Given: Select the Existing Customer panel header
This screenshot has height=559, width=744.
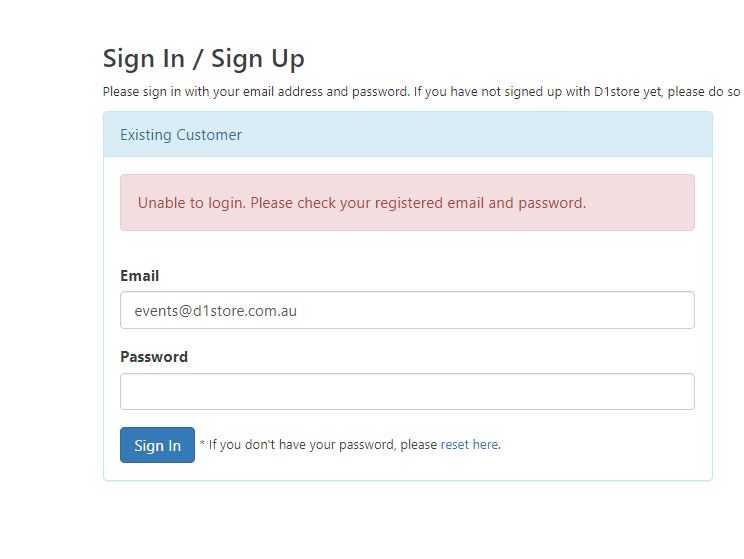Looking at the screenshot, I should 407,135.
